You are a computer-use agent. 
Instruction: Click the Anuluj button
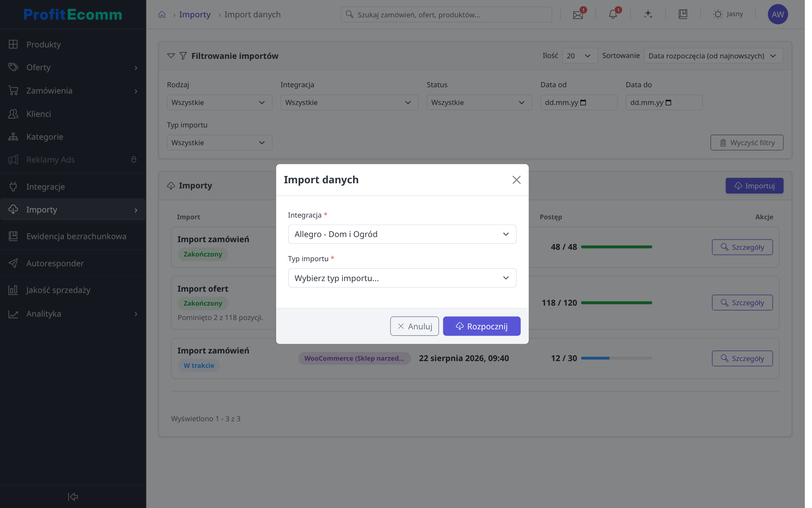[414, 326]
